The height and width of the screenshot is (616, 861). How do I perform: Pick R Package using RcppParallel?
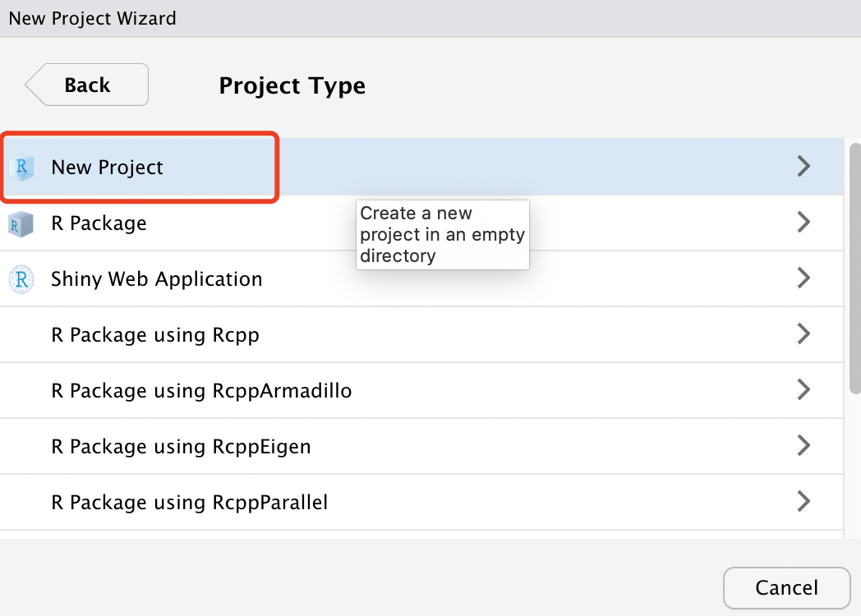point(189,502)
